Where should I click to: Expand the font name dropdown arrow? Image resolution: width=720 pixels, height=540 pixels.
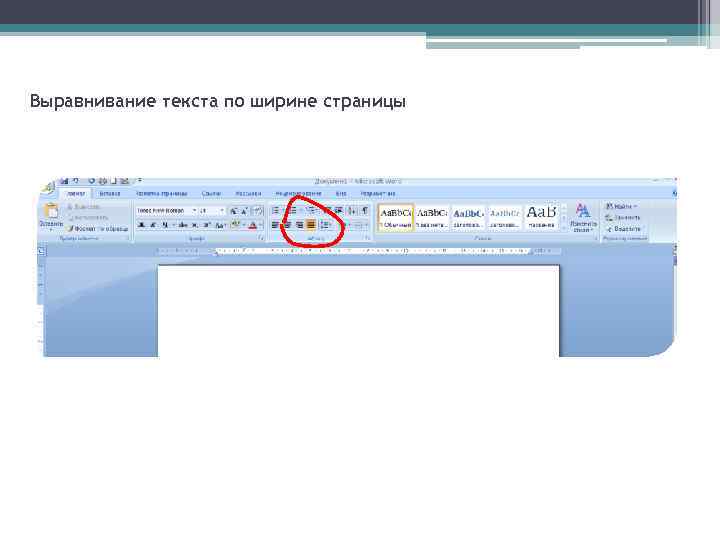point(194,211)
